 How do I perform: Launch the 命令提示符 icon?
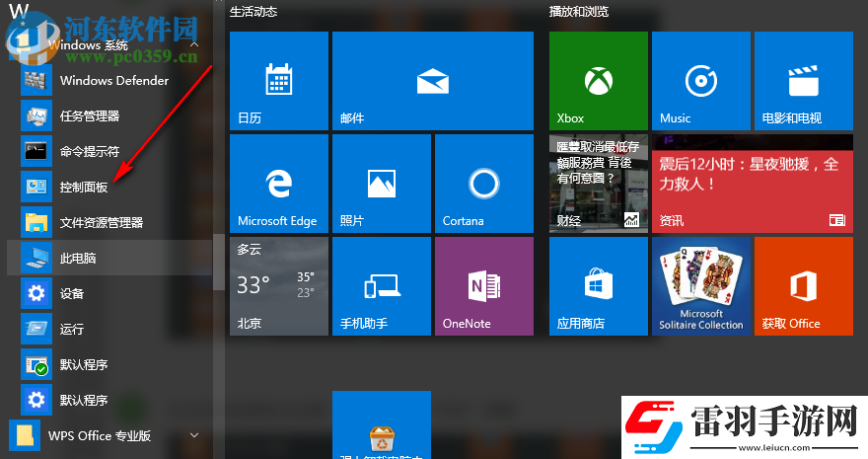(36, 151)
